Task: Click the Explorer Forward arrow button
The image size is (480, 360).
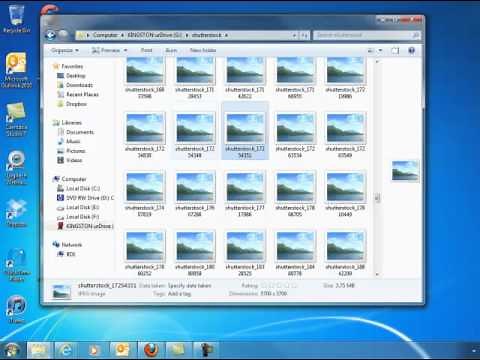Action: coord(63,35)
